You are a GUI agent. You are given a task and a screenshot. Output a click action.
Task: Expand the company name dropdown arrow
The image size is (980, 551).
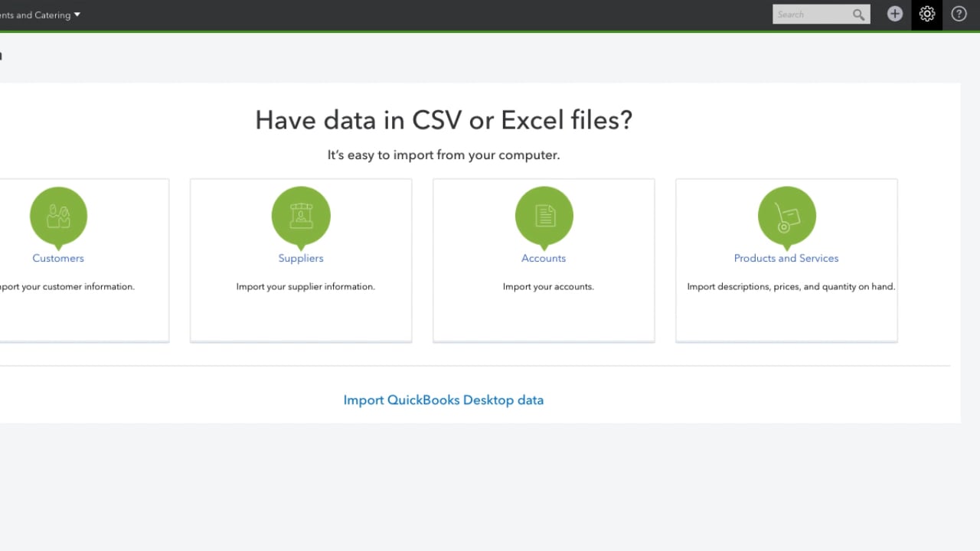point(77,15)
